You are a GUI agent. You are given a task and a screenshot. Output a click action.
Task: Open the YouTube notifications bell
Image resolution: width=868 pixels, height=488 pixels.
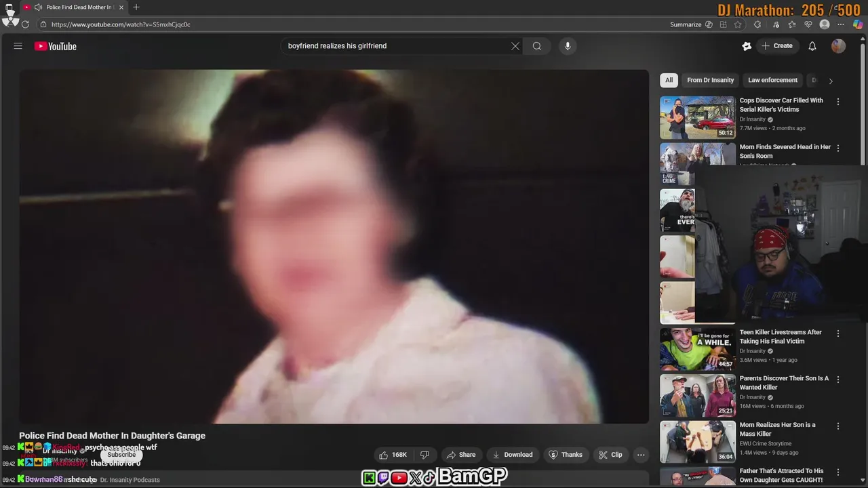(x=812, y=46)
